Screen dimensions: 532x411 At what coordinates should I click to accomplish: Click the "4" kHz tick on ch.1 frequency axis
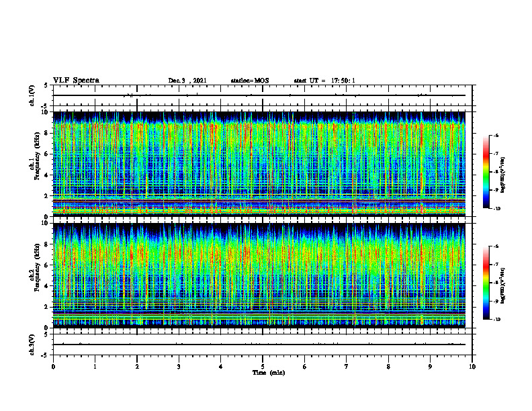[x=47, y=175]
